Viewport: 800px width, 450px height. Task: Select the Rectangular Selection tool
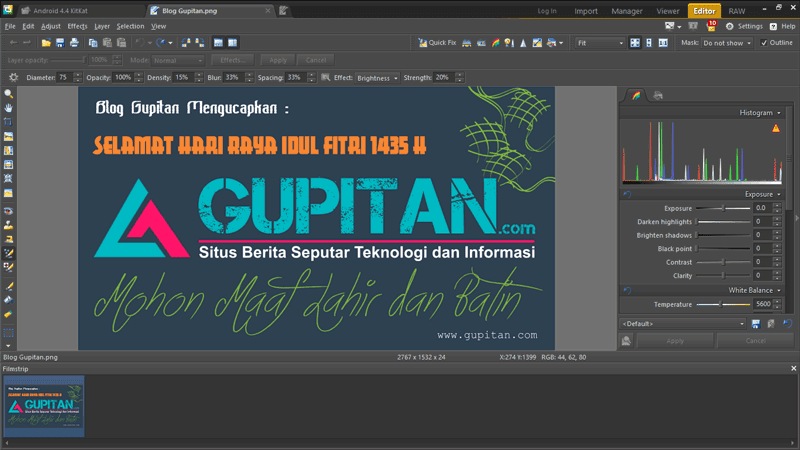9,333
